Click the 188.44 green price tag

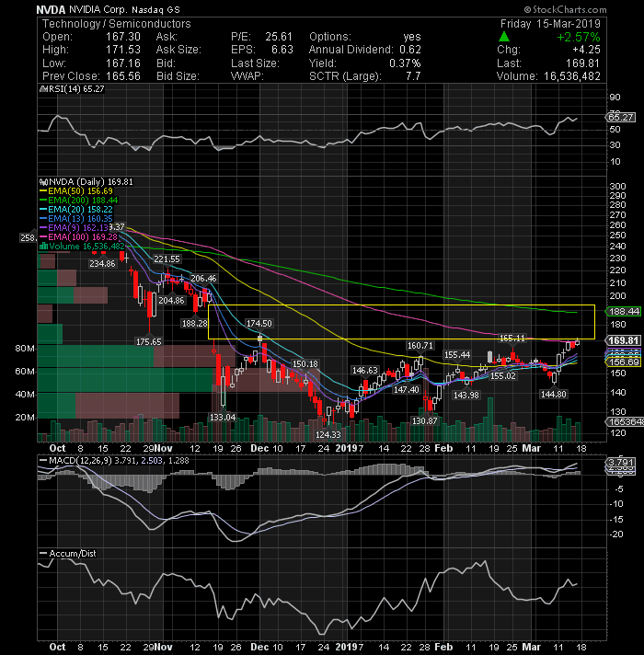click(x=624, y=311)
